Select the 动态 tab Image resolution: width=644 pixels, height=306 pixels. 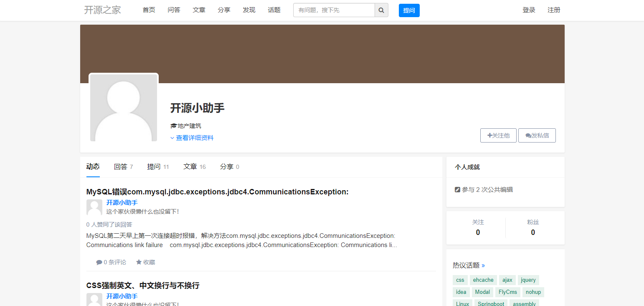point(93,167)
